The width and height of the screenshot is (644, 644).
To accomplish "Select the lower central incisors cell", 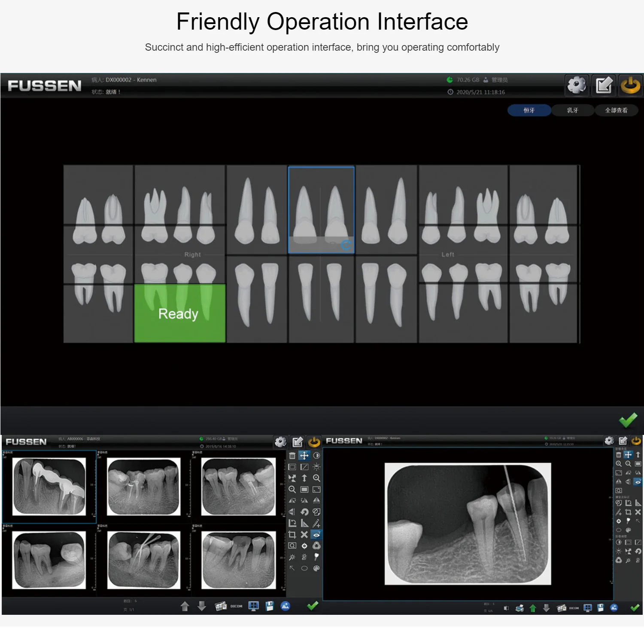I will [321, 299].
